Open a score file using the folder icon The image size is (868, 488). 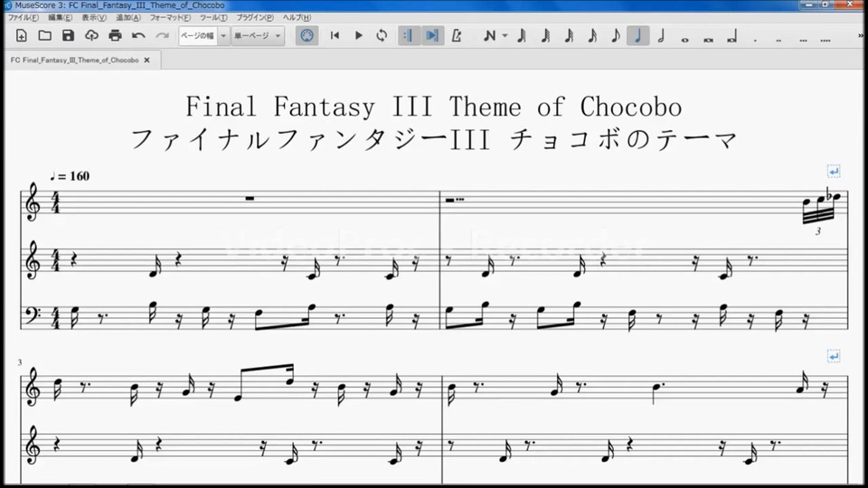tap(45, 36)
